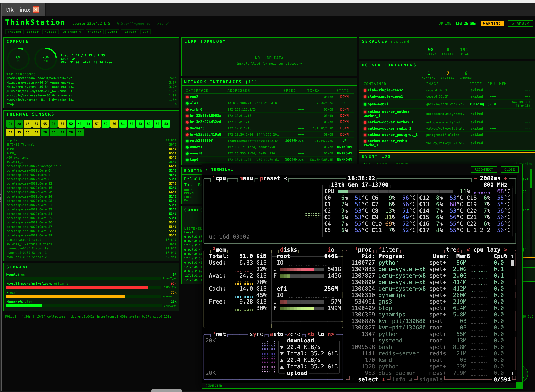
Task: Toggle the net sync option
Action: [256, 334]
